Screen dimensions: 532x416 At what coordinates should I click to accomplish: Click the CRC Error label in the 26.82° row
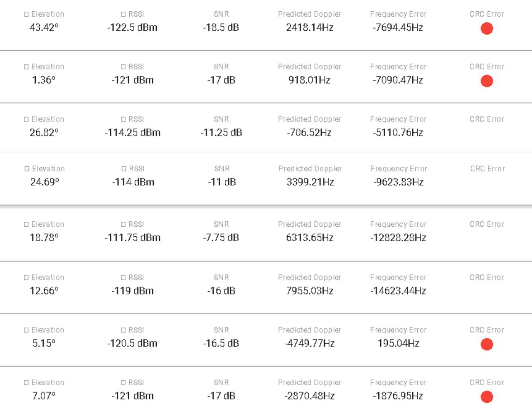click(487, 119)
